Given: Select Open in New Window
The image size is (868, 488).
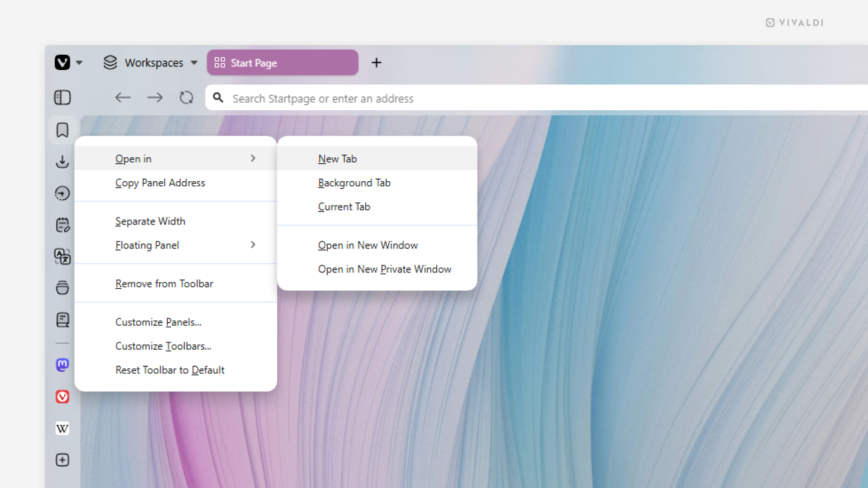Looking at the screenshot, I should click(377, 245).
